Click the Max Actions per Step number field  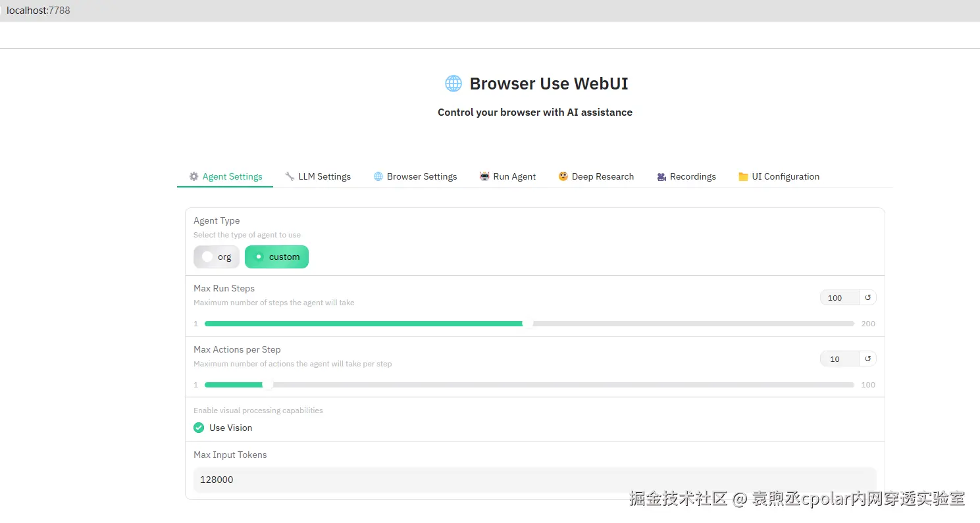[x=840, y=359]
